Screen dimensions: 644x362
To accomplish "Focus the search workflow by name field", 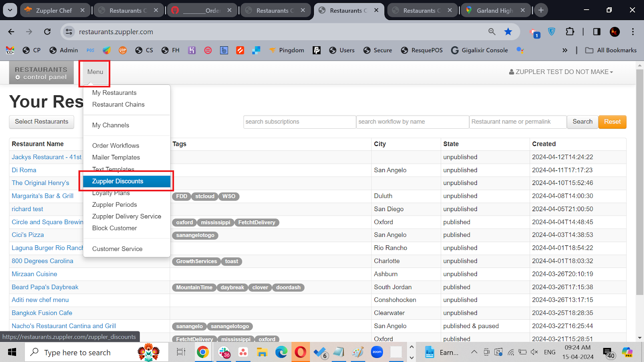I will (x=412, y=122).
